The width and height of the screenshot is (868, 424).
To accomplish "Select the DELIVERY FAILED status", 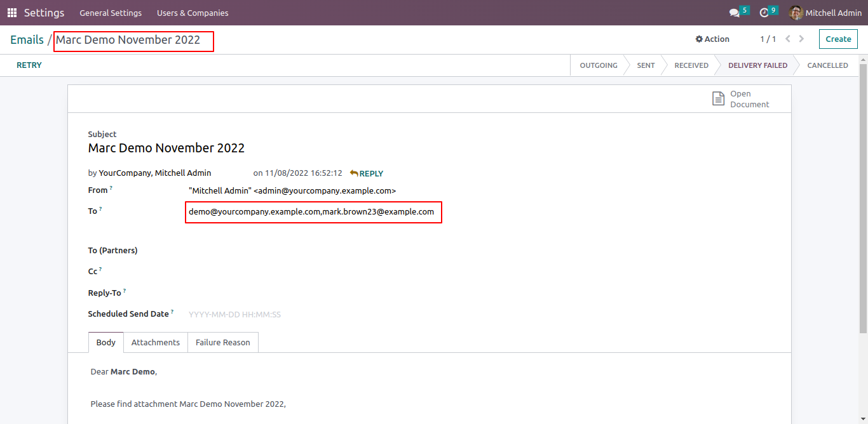I will [x=757, y=65].
